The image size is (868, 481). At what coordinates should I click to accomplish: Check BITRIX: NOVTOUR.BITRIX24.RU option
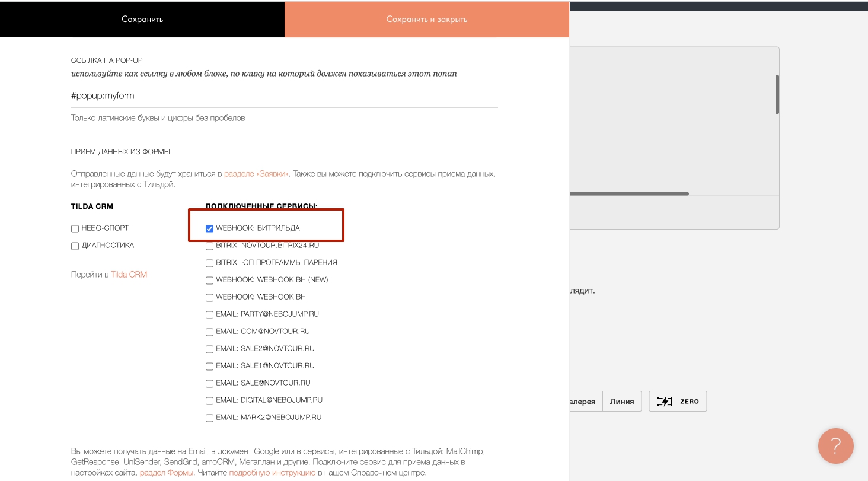tap(209, 246)
